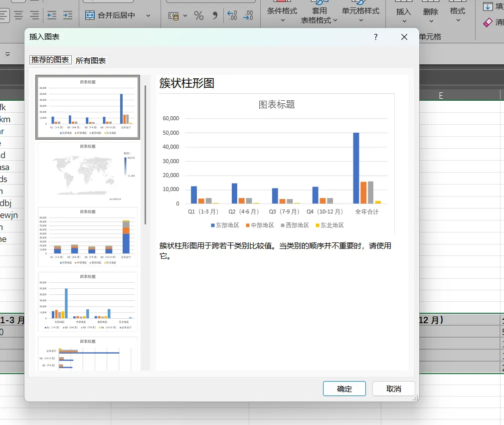Click cell containing 'dbj' in worksheet
This screenshot has height=425, width=504.
pyautogui.click(x=12, y=203)
